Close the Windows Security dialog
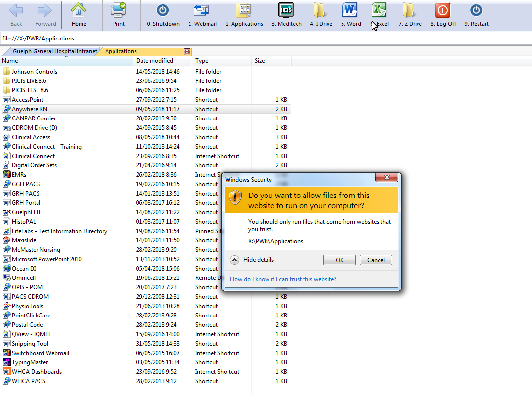532x395 pixels. coord(387,177)
